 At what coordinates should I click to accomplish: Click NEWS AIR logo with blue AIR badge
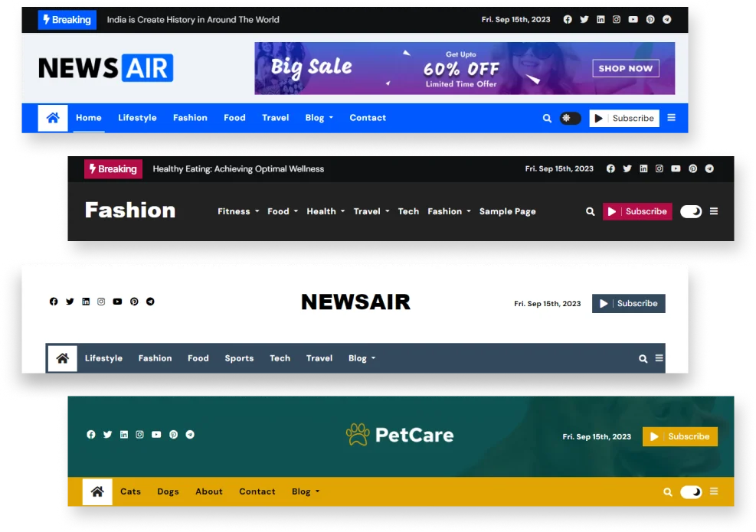pyautogui.click(x=106, y=68)
